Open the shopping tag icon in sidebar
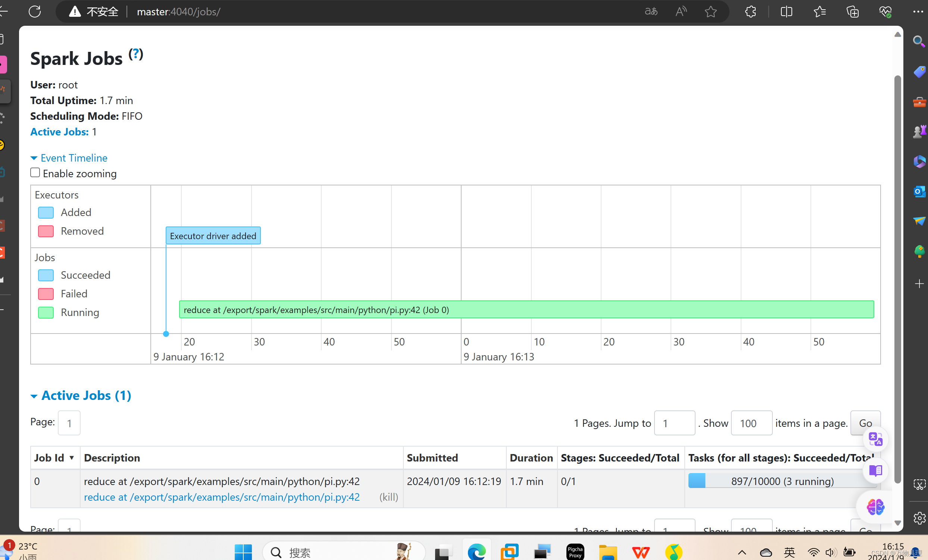The width and height of the screenshot is (928, 560). [919, 72]
